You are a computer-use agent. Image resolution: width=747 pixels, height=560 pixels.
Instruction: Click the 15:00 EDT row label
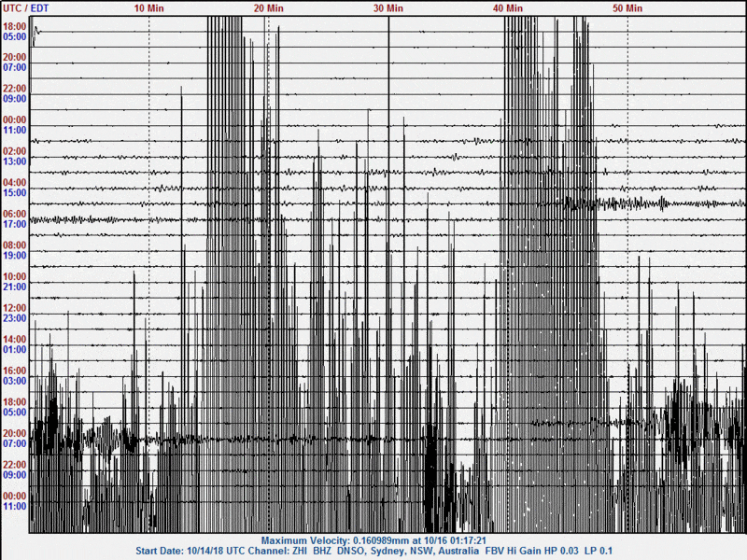point(14,193)
